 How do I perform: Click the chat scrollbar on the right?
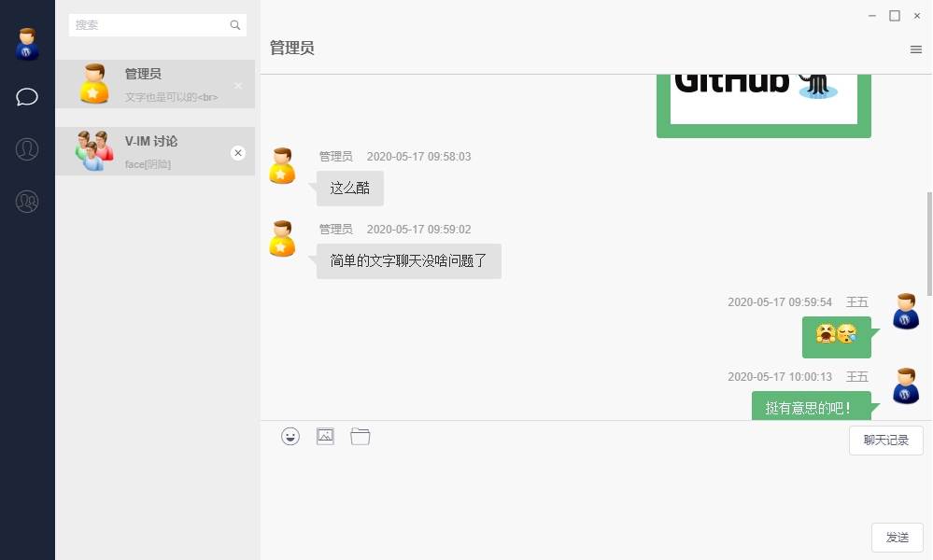tap(927, 233)
